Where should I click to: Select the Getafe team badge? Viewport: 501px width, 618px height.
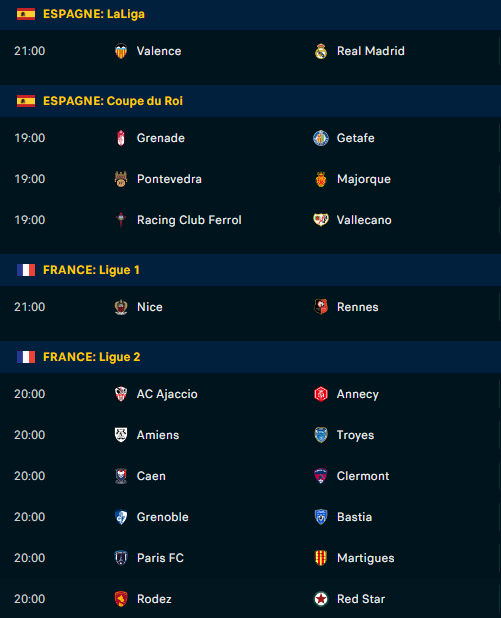pos(321,138)
